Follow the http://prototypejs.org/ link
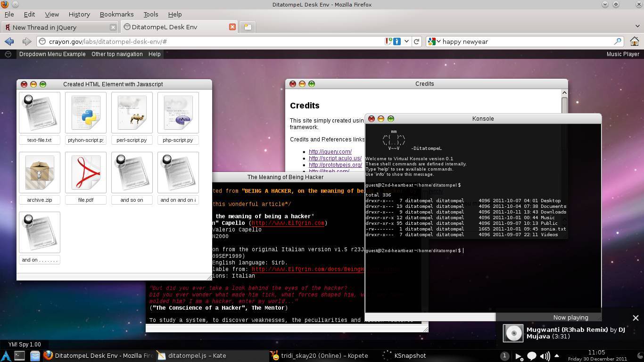Viewport: 644px width, 362px height. click(335, 165)
